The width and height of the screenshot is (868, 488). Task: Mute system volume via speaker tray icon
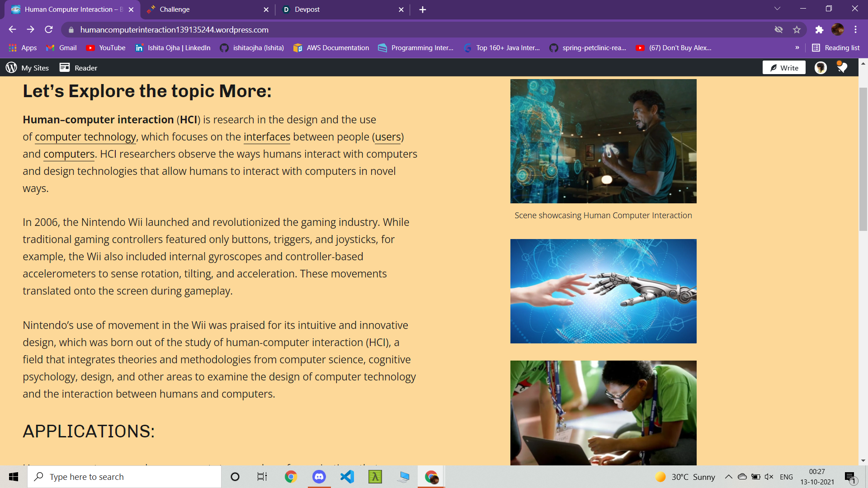(769, 476)
